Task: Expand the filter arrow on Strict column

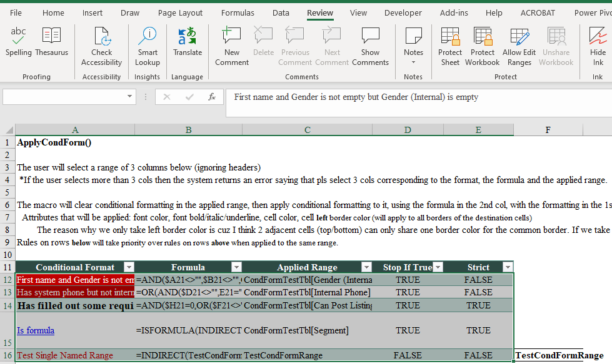Action: 507,267
